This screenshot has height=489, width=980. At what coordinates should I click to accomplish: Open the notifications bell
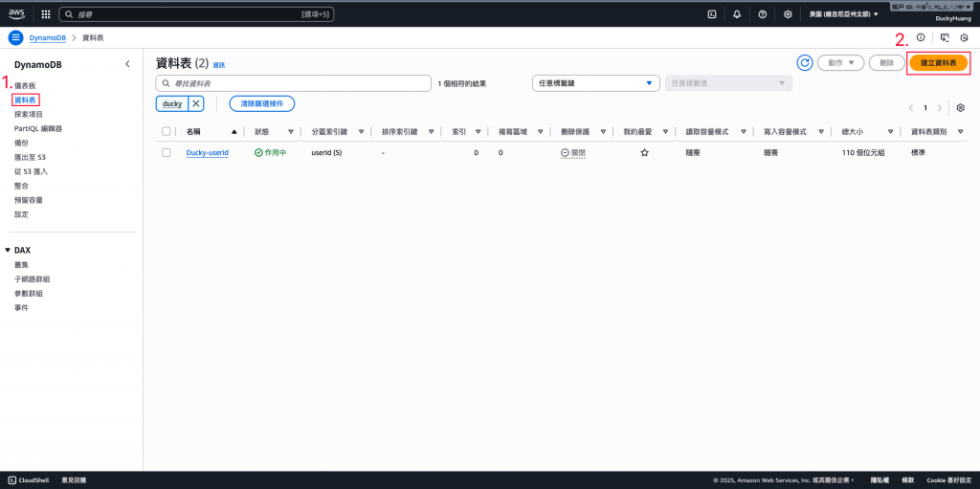point(737,13)
